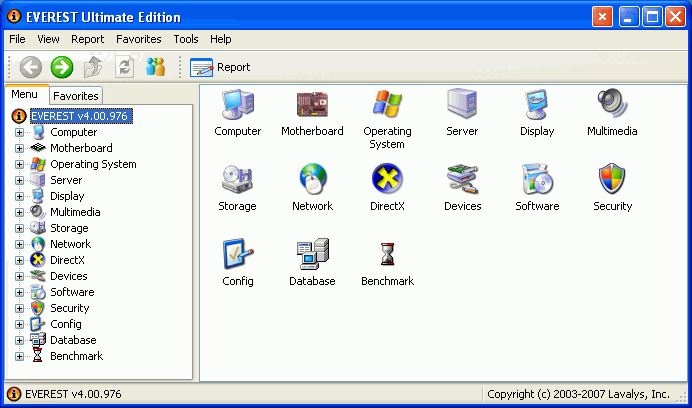Open the Report menu
Screen dimensions: 692x408
[87, 39]
